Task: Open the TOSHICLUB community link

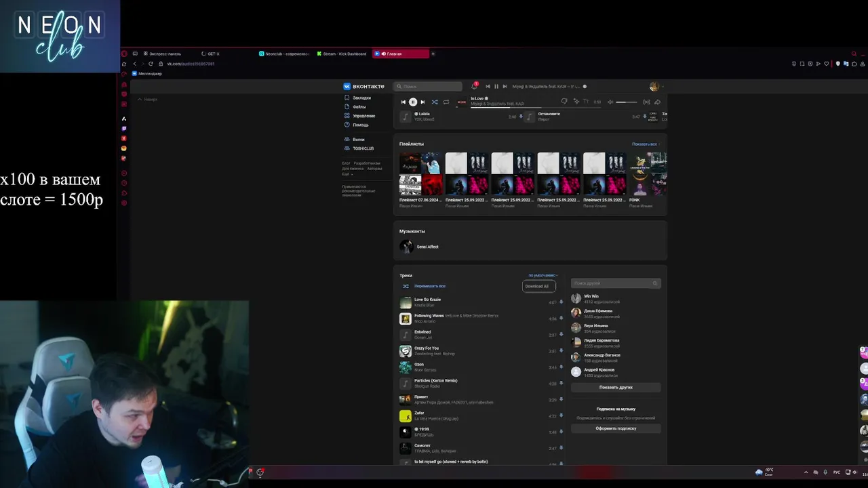Action: [x=363, y=148]
